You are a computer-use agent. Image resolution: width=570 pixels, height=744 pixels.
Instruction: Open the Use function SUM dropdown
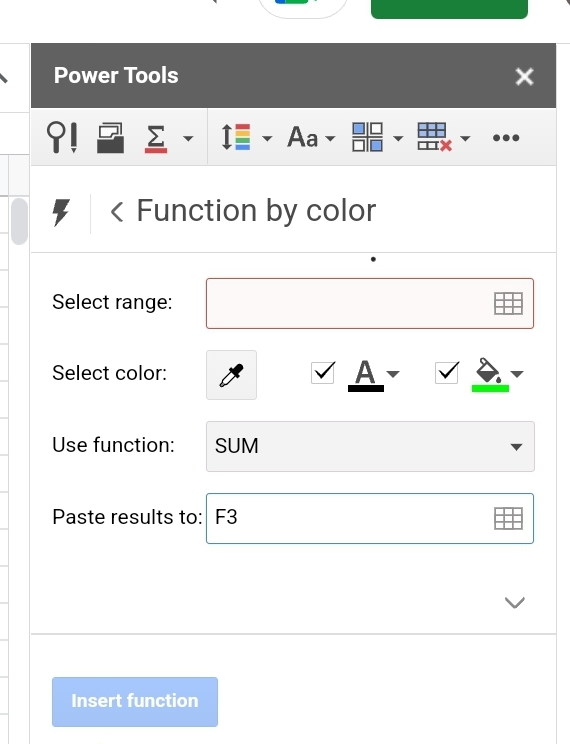(370, 446)
